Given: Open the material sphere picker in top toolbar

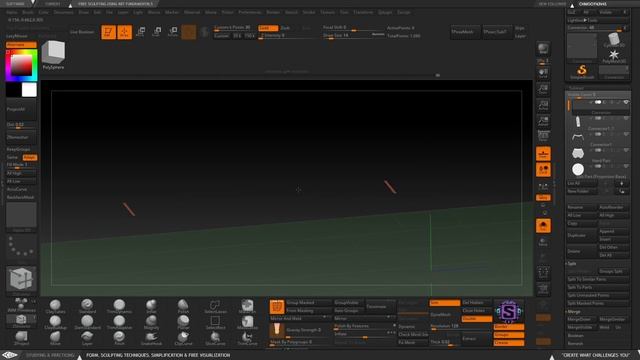Looking at the screenshot, I should coord(189,32).
